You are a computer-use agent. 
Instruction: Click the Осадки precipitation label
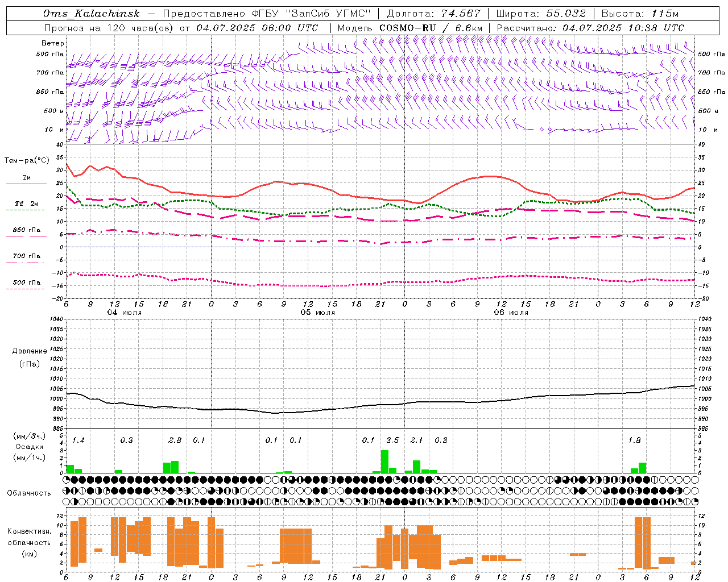tap(29, 447)
